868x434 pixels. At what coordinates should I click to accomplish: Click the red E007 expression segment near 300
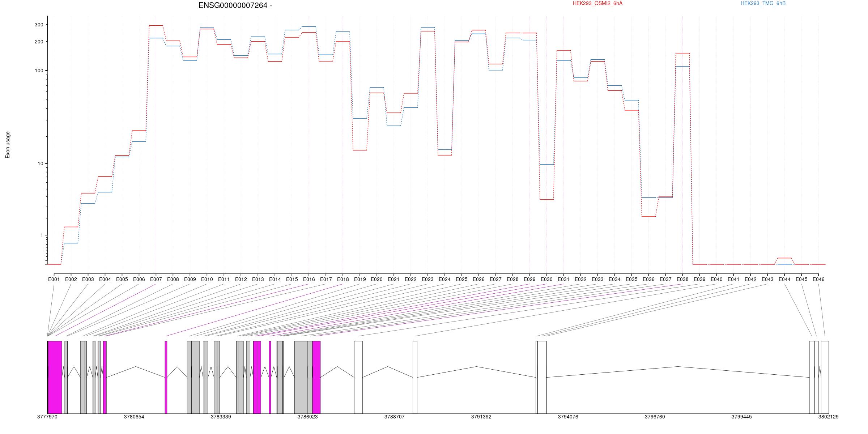coord(156,26)
